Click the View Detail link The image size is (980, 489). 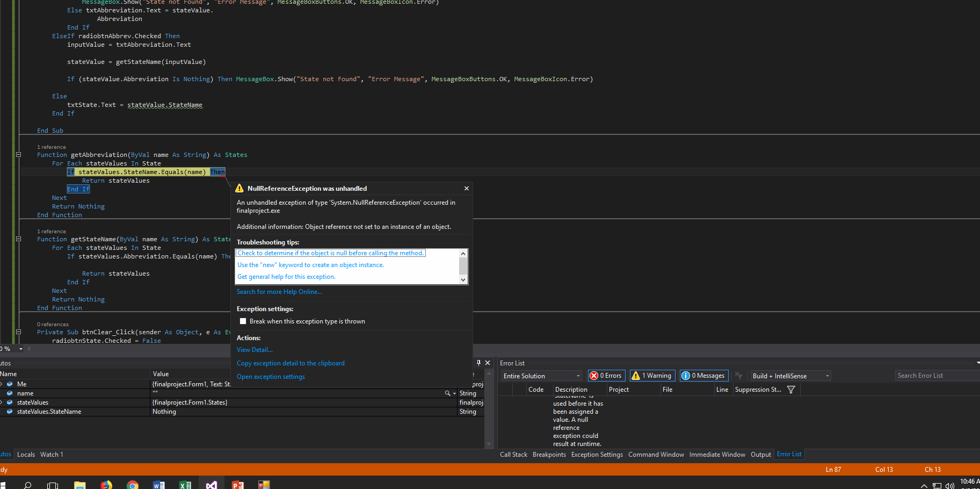click(254, 349)
